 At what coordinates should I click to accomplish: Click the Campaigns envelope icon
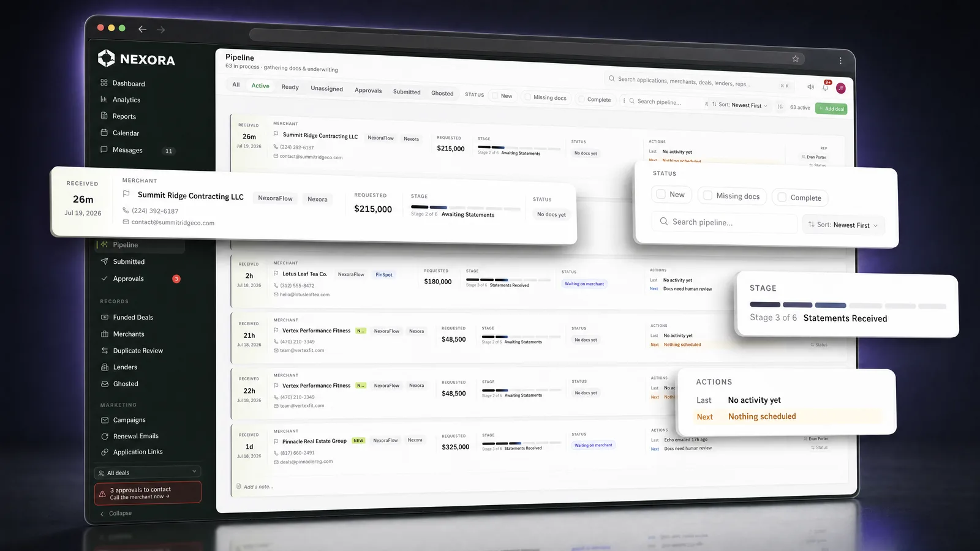tap(105, 420)
